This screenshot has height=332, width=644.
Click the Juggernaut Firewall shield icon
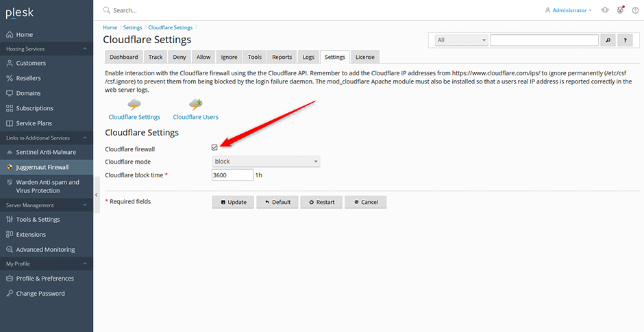(x=10, y=168)
